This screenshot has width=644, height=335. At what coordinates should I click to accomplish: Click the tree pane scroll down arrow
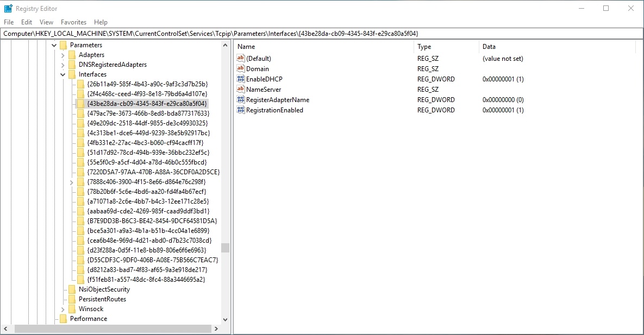tap(226, 320)
